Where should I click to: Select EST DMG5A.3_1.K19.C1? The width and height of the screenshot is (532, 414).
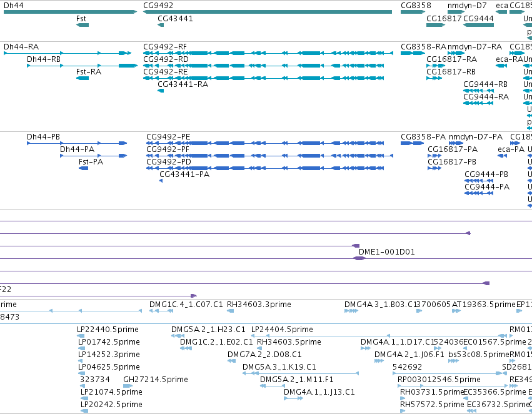pos(301,373)
